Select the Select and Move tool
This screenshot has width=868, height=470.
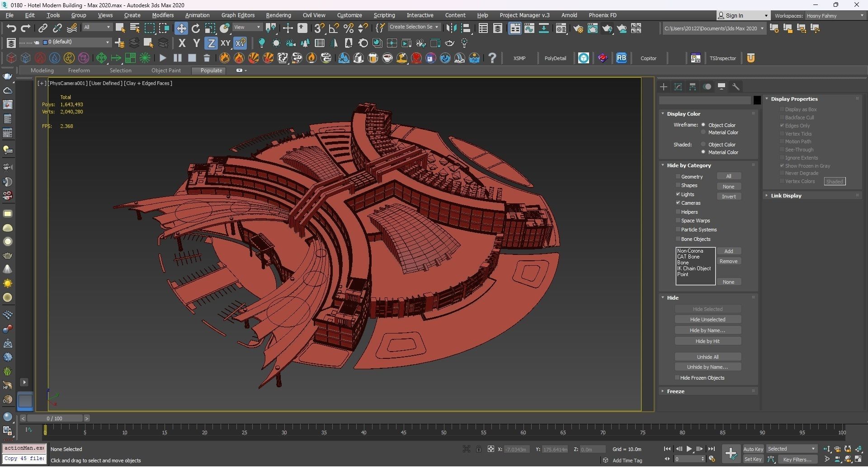[181, 28]
